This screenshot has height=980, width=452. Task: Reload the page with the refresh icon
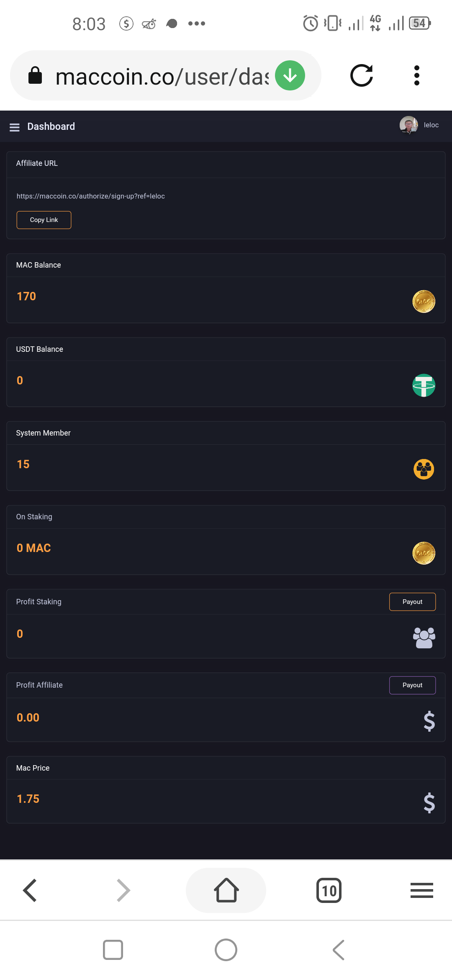coord(362,76)
